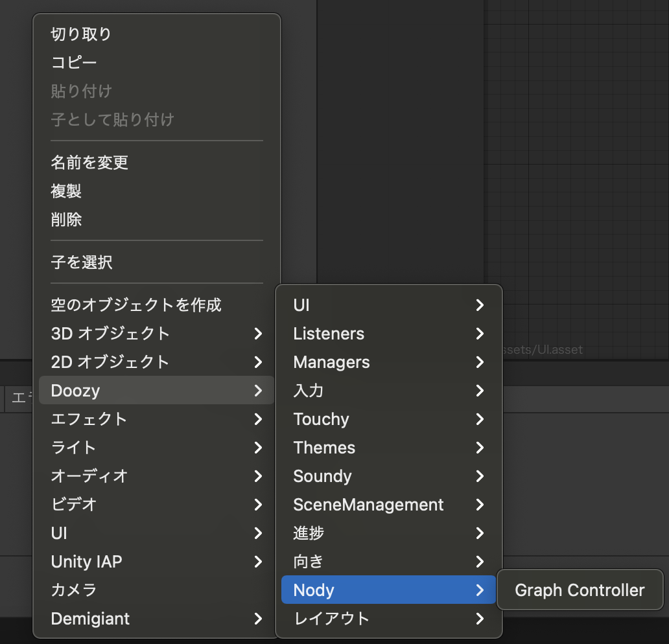Choose 切り取り from the context menu
This screenshot has width=669, height=644.
(x=157, y=34)
